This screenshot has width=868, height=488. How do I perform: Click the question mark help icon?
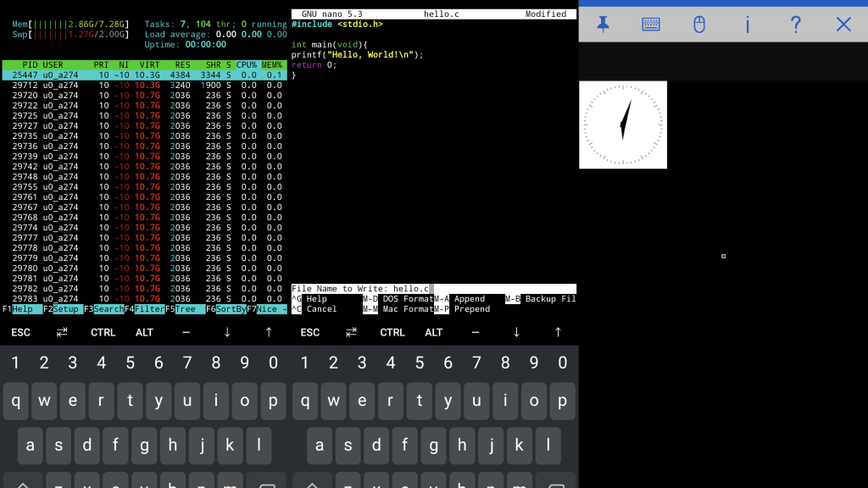coord(795,25)
